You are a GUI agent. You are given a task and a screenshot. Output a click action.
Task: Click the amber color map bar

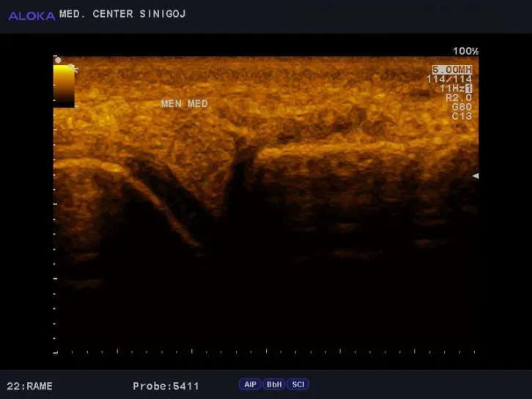click(64, 86)
